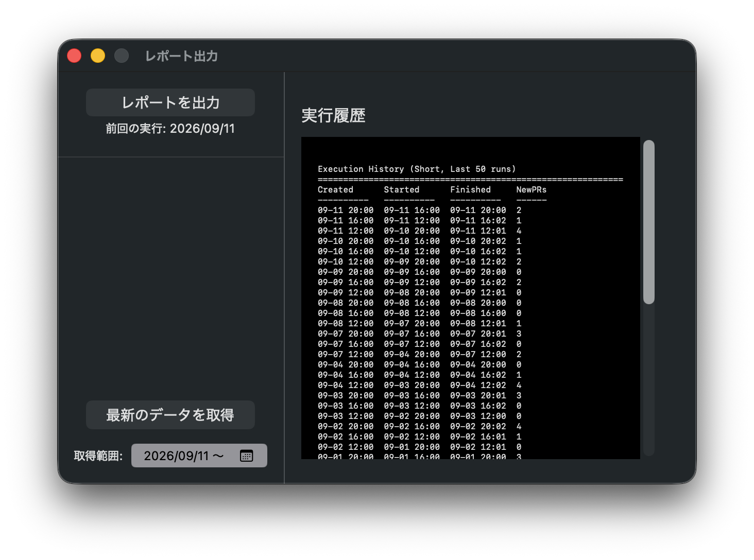Image resolution: width=754 pixels, height=560 pixels.
Task: Click the Created column header
Action: (335, 189)
